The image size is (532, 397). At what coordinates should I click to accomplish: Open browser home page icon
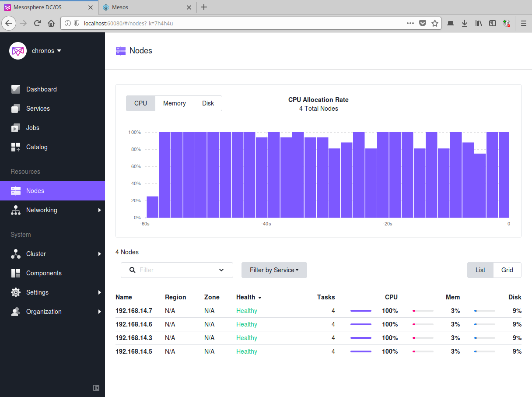[51, 23]
